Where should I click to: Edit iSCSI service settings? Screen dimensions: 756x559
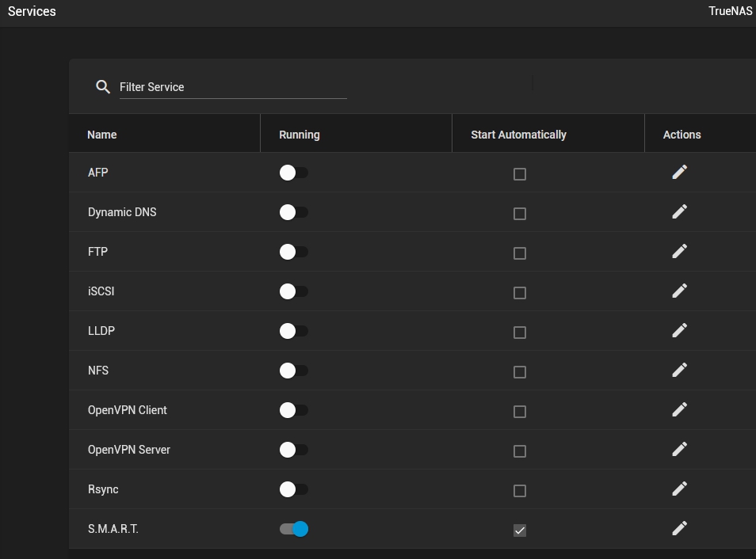click(679, 291)
